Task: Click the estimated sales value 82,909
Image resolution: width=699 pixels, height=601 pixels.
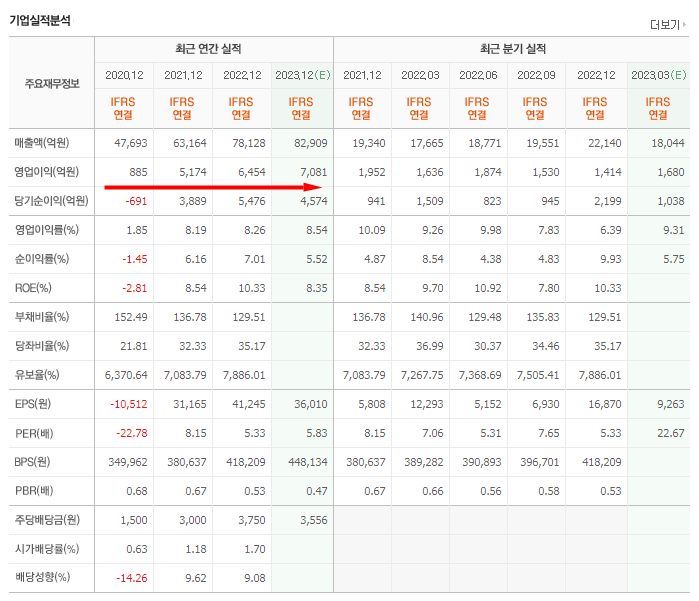Action: click(x=311, y=143)
